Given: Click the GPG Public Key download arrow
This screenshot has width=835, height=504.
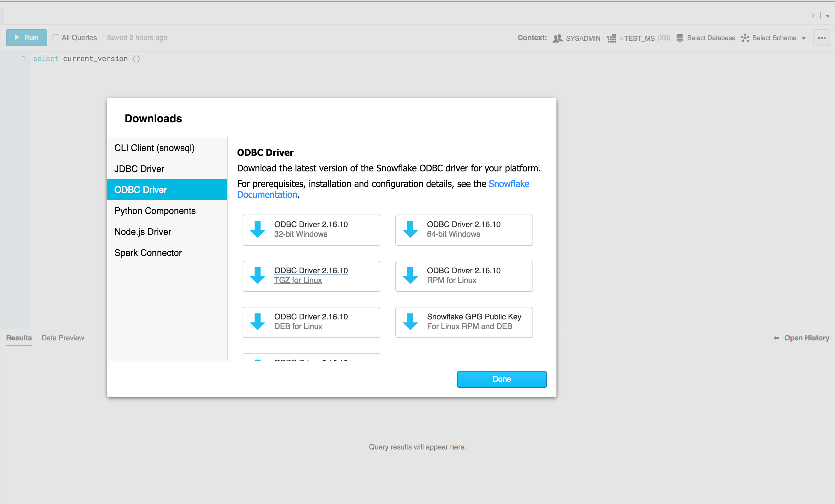Looking at the screenshot, I should (x=410, y=322).
